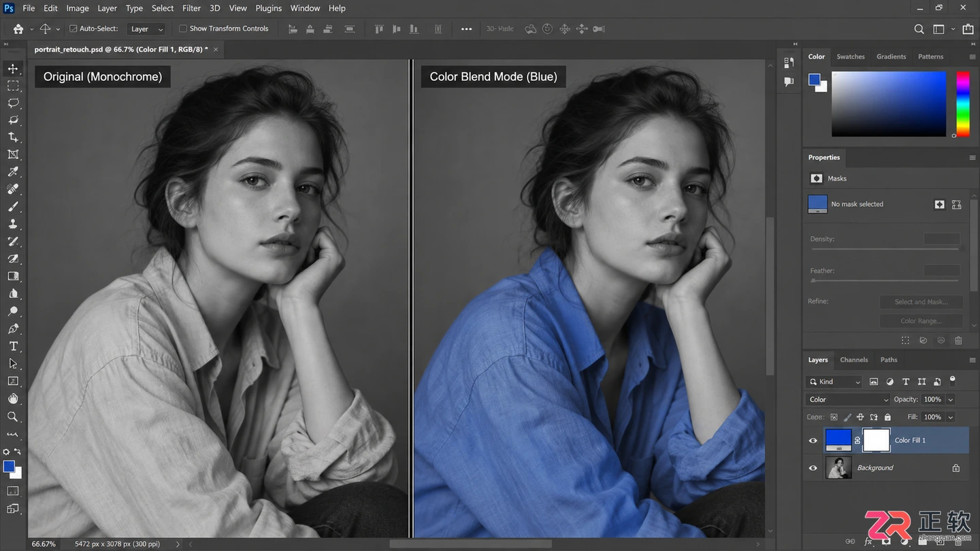Image resolution: width=980 pixels, height=551 pixels.
Task: Select the Brush tool
Action: coord(13,207)
